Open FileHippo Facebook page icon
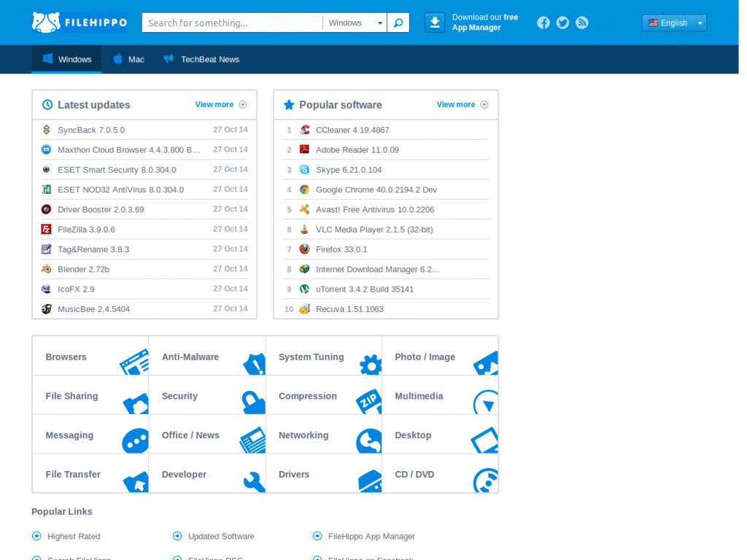 pos(543,23)
